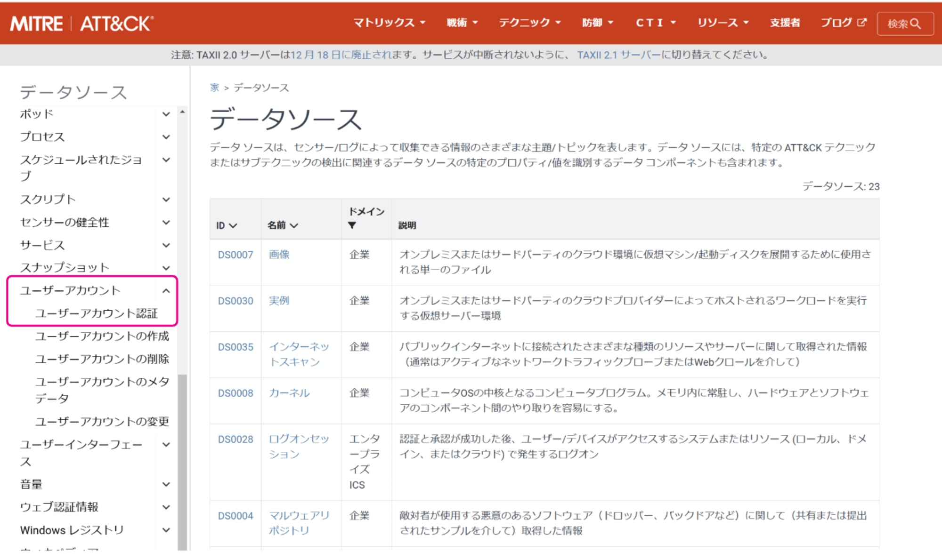942x560 pixels.
Task: Expand スケジュールされたジョブ chevron
Action: click(166, 160)
